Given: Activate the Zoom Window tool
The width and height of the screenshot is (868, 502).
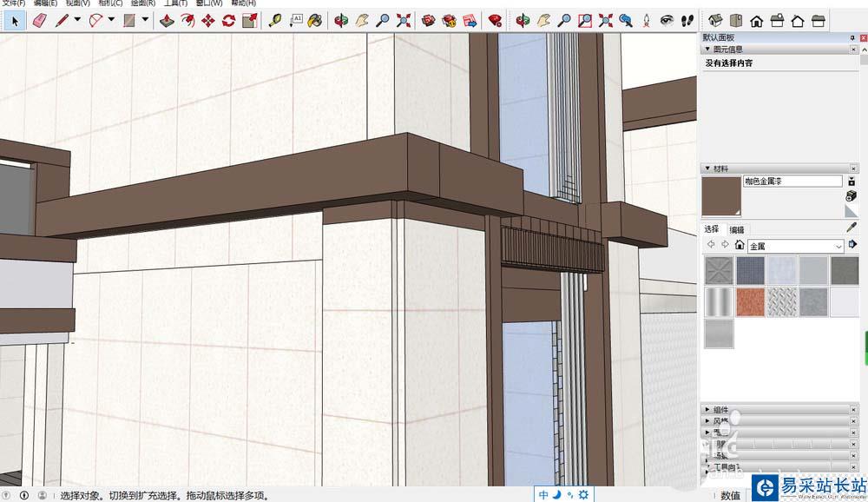Looking at the screenshot, I should (x=584, y=21).
